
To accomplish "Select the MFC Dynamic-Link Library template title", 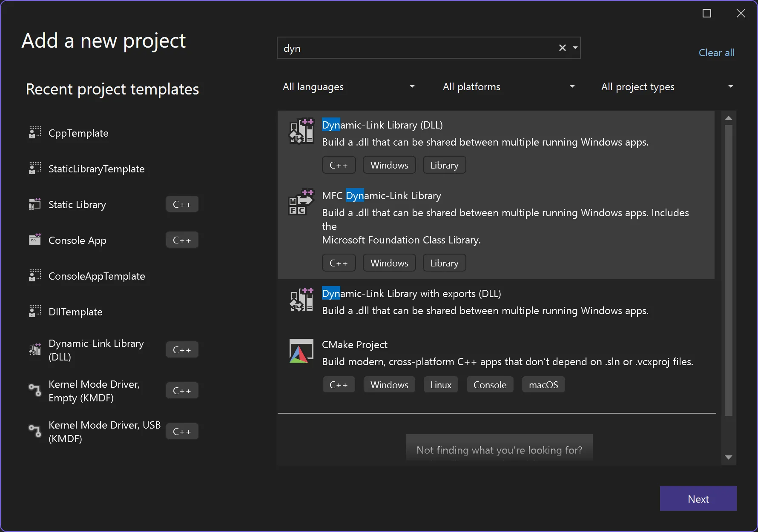I will (382, 196).
